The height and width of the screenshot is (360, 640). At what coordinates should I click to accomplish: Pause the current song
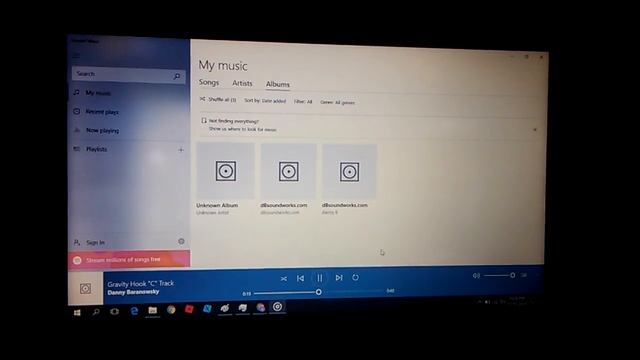coord(320,278)
